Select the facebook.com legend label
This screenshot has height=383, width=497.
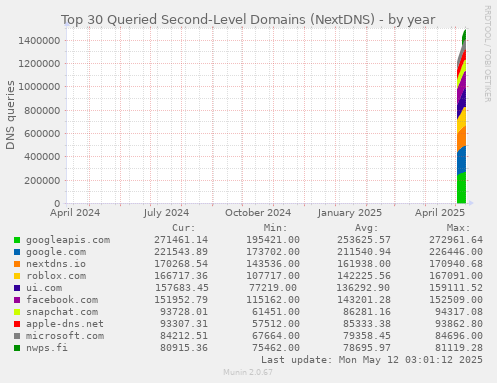[x=62, y=300]
